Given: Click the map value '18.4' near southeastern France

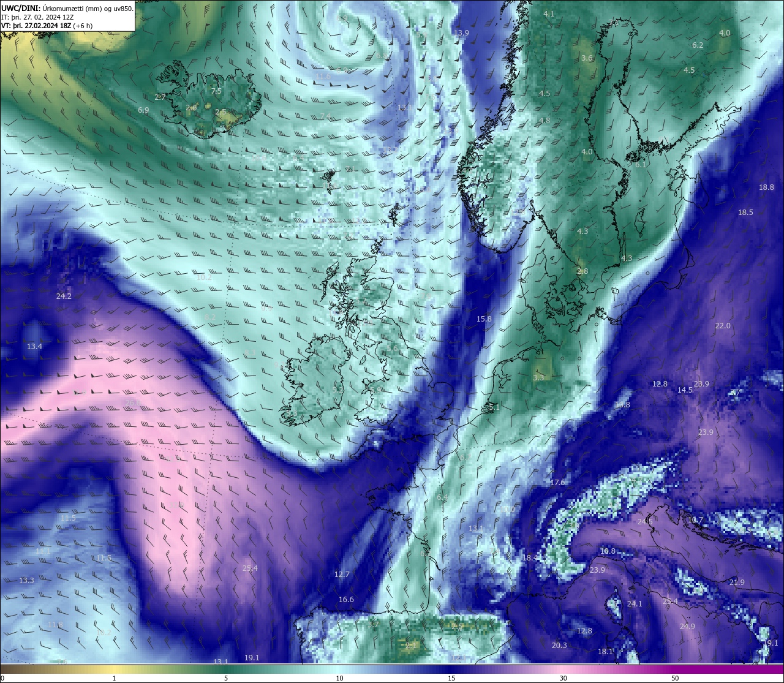Looking at the screenshot, I should 530,557.
